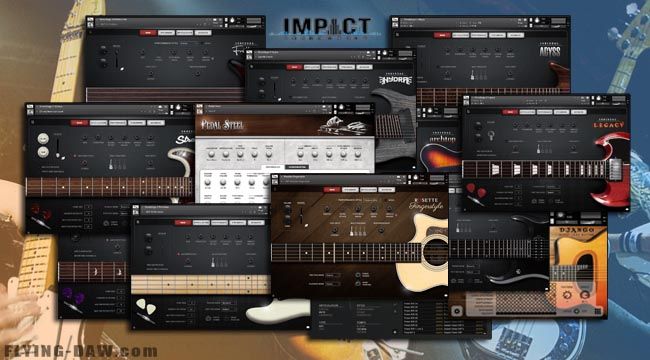Open the lower dropdown below the Rosette fretboard
Viewport: 650px width, 360px height.
(x=333, y=284)
